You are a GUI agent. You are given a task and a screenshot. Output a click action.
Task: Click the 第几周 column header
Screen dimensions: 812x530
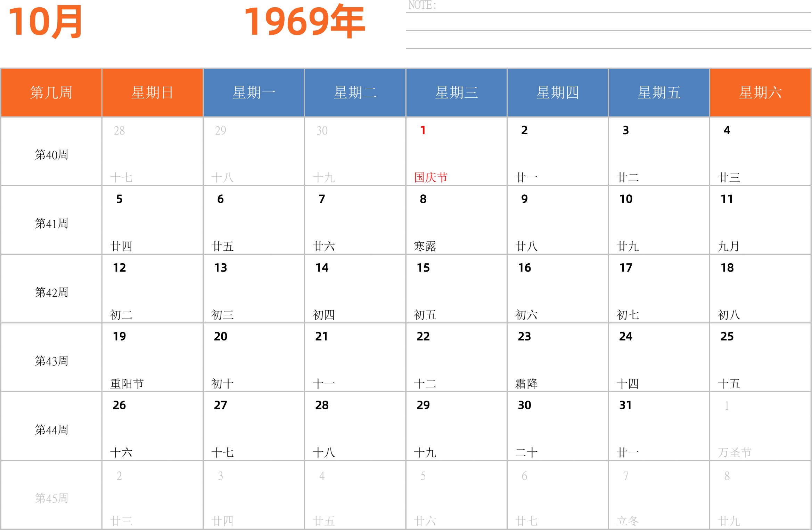click(51, 93)
